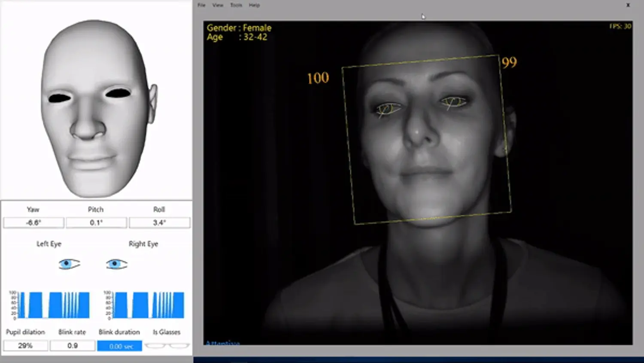The height and width of the screenshot is (363, 644).
Task: Click the FPS counter in video
Action: click(620, 26)
